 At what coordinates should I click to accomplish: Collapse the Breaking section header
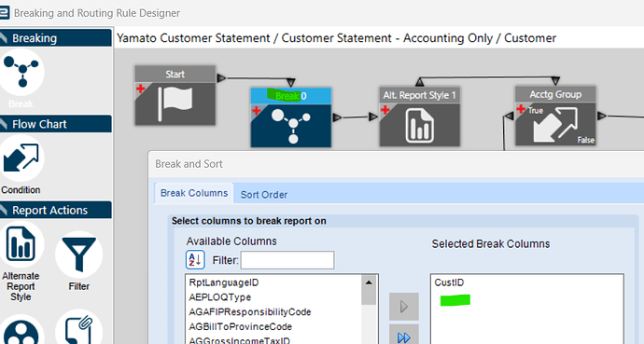[x=56, y=38]
